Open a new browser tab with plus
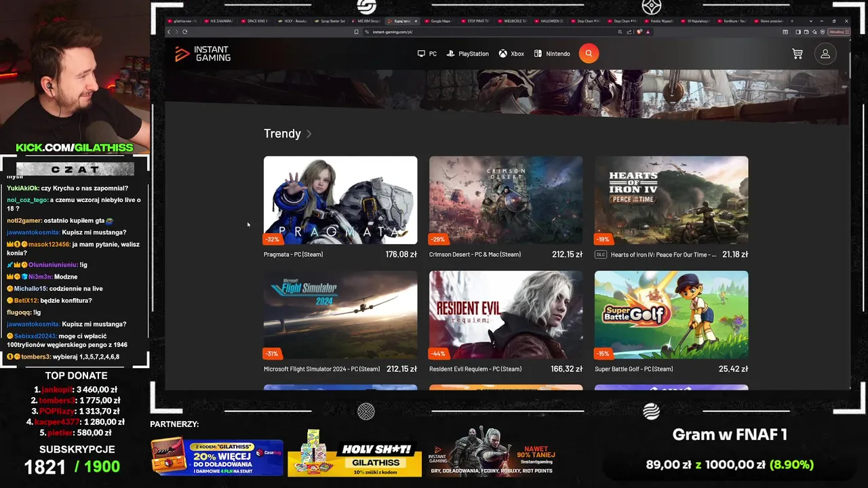 point(792,21)
